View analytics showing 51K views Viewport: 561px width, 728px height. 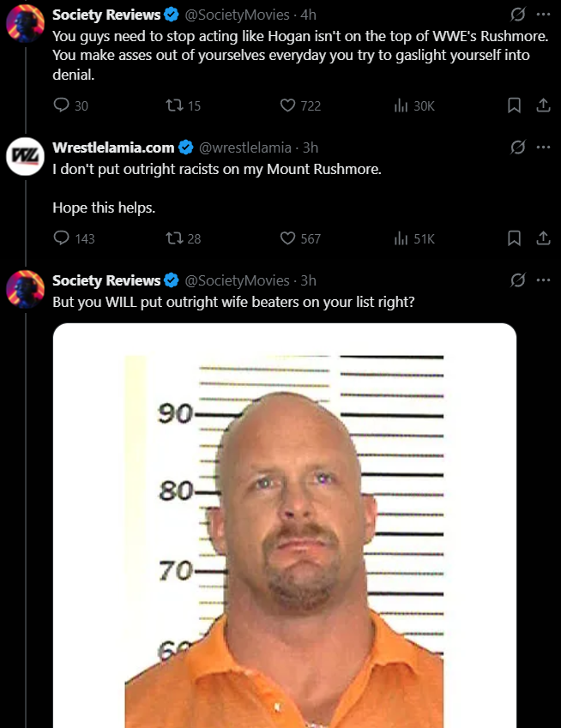400,238
